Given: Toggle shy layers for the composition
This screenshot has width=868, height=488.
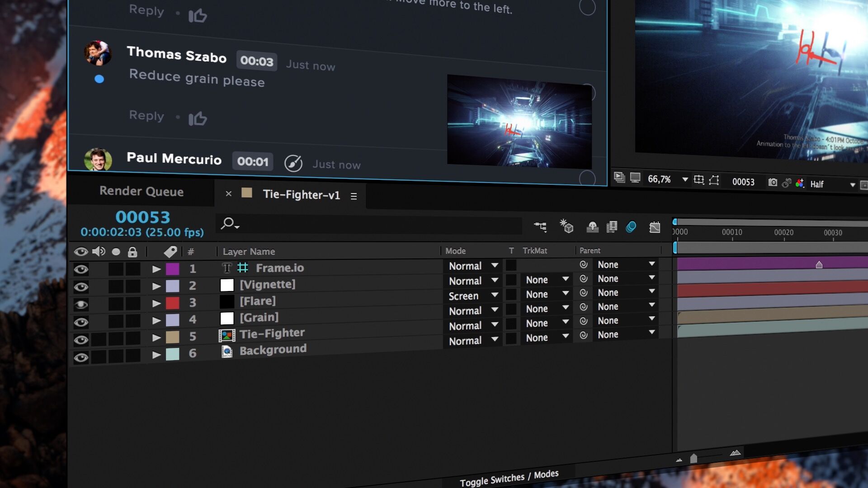Looking at the screenshot, I should [x=592, y=227].
